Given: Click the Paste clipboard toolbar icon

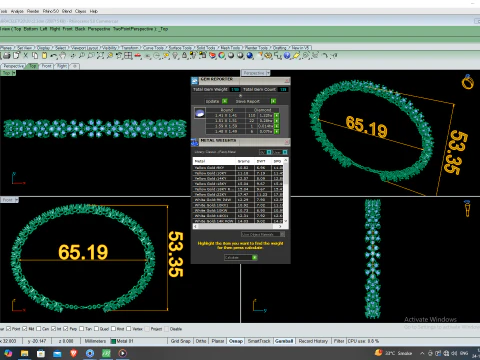Looking at the screenshot, I should click(x=44, y=56).
